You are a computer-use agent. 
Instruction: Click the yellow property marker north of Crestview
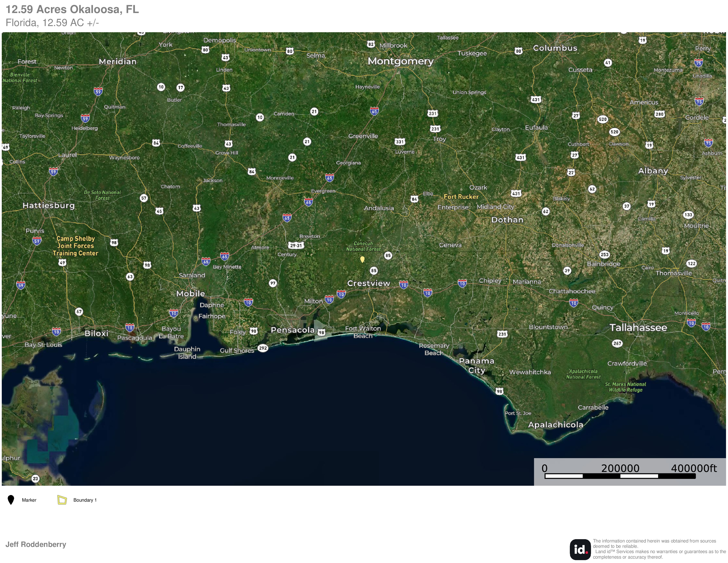click(362, 259)
